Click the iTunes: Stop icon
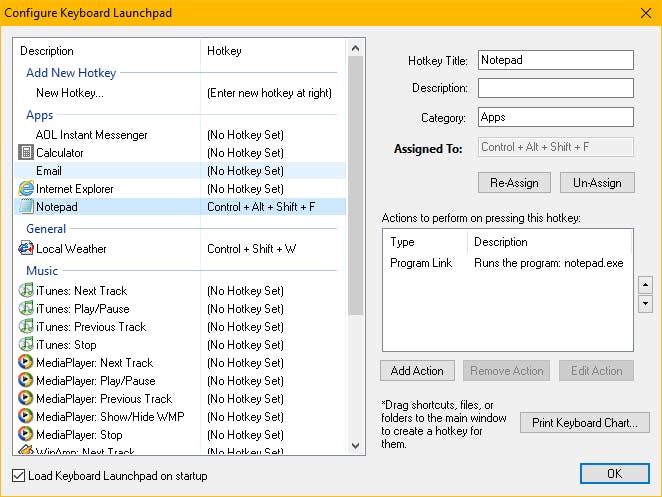The image size is (662, 497). pyautogui.click(x=26, y=345)
